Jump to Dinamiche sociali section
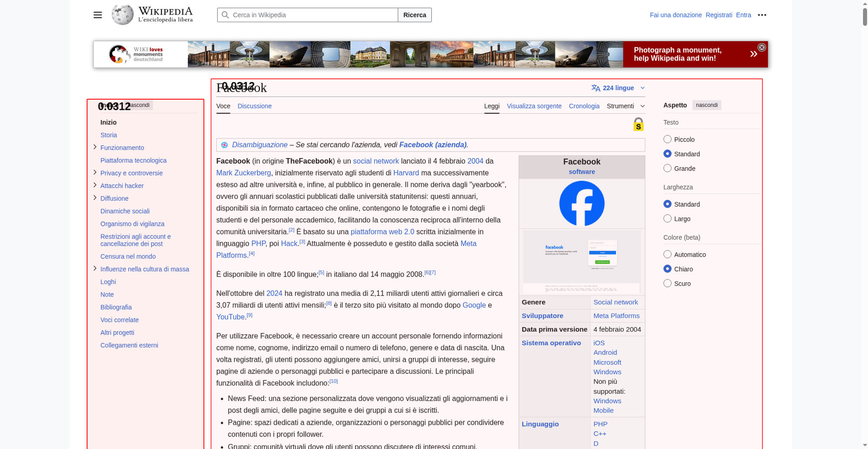Viewport: 868px width, 449px height. click(x=125, y=211)
